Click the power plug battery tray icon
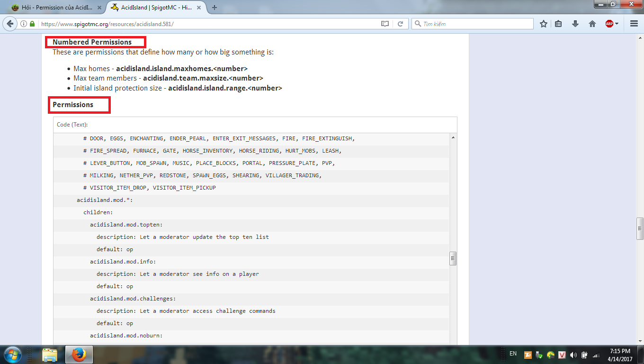Image resolution: width=644 pixels, height=364 pixels. pyautogui.click(x=585, y=355)
